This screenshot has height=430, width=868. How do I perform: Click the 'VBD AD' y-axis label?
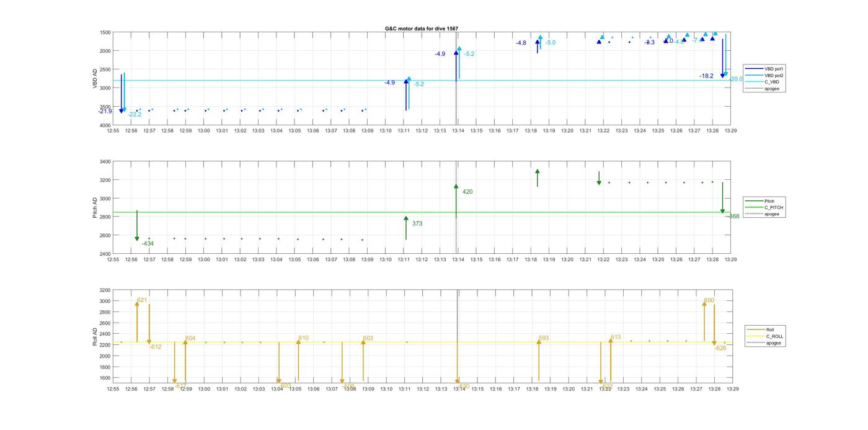pos(95,78)
